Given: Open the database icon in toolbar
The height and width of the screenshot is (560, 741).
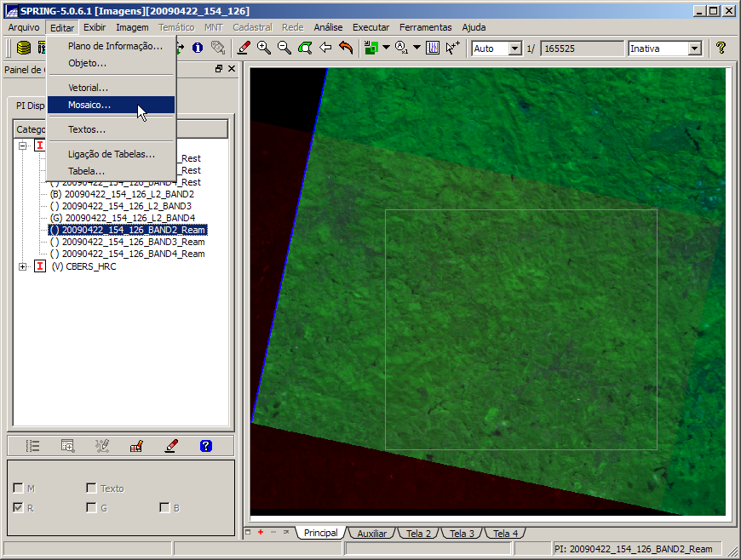Looking at the screenshot, I should [x=24, y=49].
